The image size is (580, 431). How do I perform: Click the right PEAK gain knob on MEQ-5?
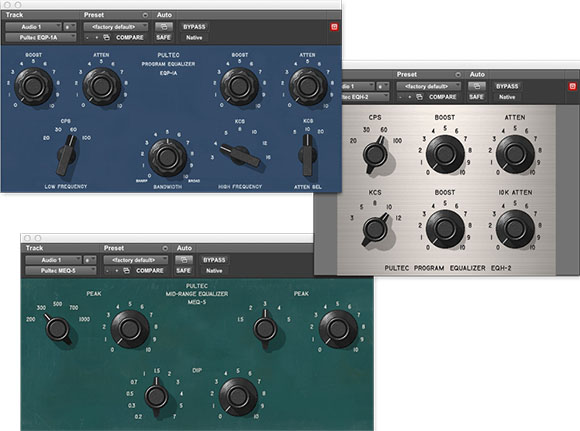pos(338,329)
